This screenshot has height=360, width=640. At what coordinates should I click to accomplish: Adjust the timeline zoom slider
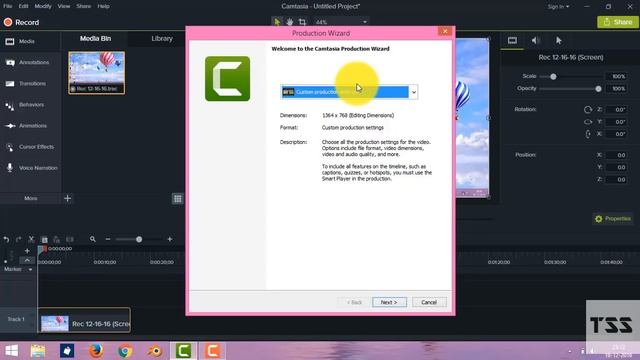point(139,240)
